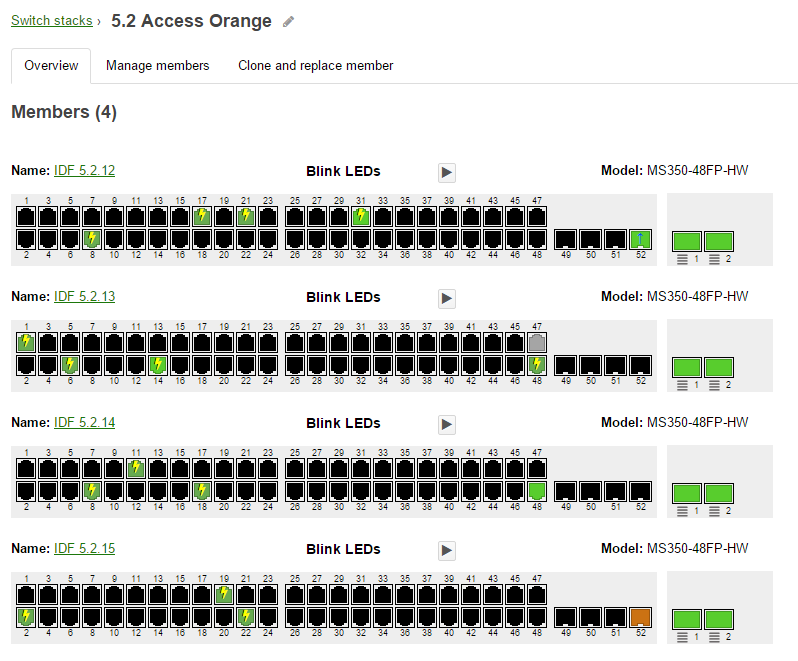This screenshot has height=661, width=798.
Task: Select the gray port 47 on IDF 5.2.13
Action: [537, 341]
